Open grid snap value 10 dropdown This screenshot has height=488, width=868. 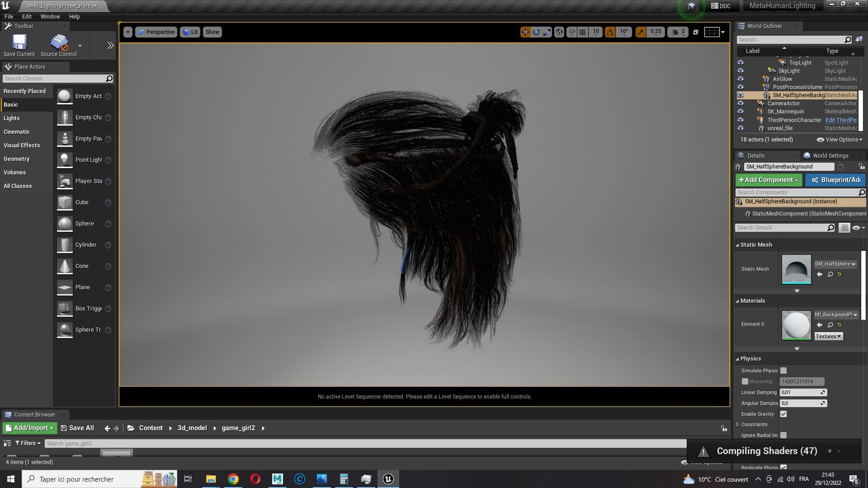[x=596, y=32]
